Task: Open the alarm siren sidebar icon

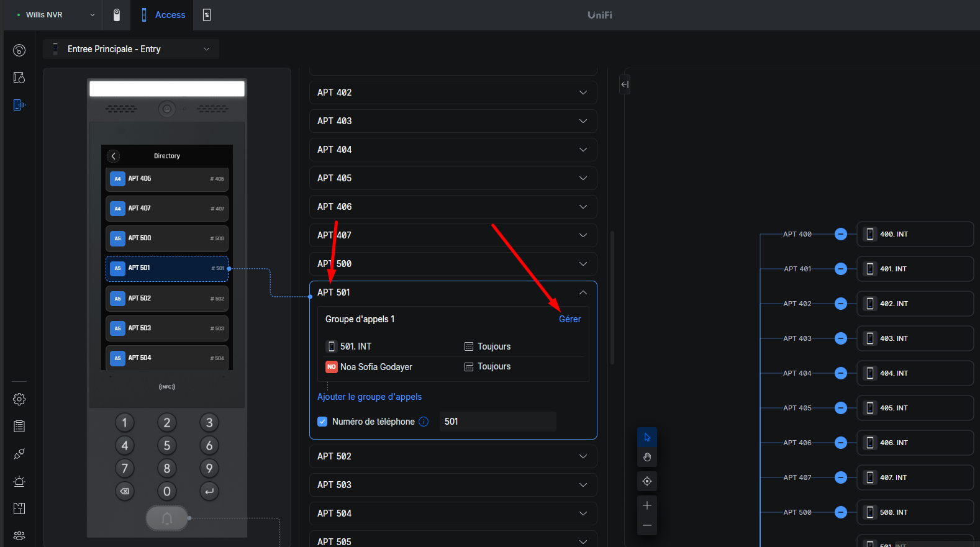Action: click(19, 481)
